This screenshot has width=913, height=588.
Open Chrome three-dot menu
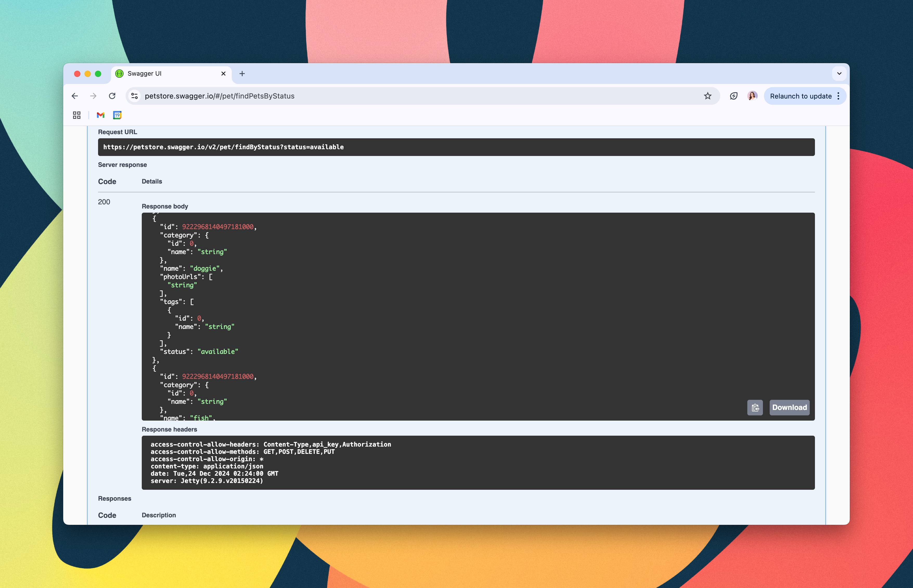838,96
